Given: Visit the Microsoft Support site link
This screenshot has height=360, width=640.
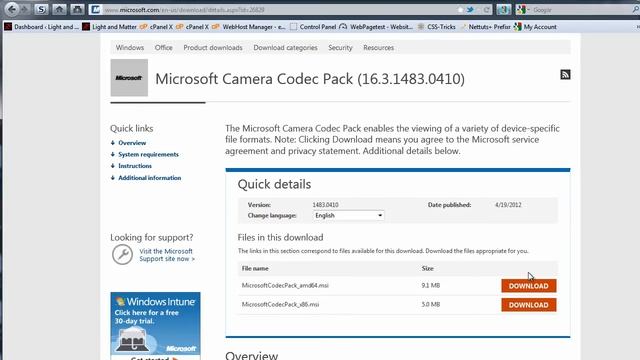Looking at the screenshot, I should click(167, 255).
